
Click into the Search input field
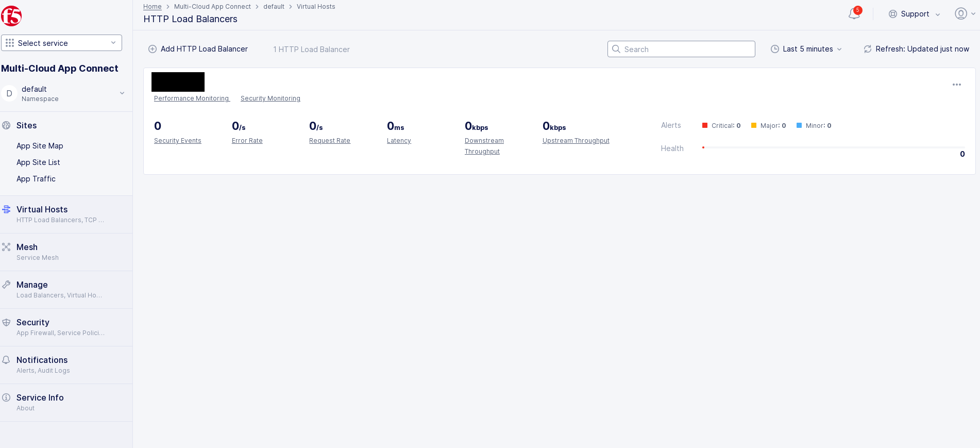[x=685, y=49]
